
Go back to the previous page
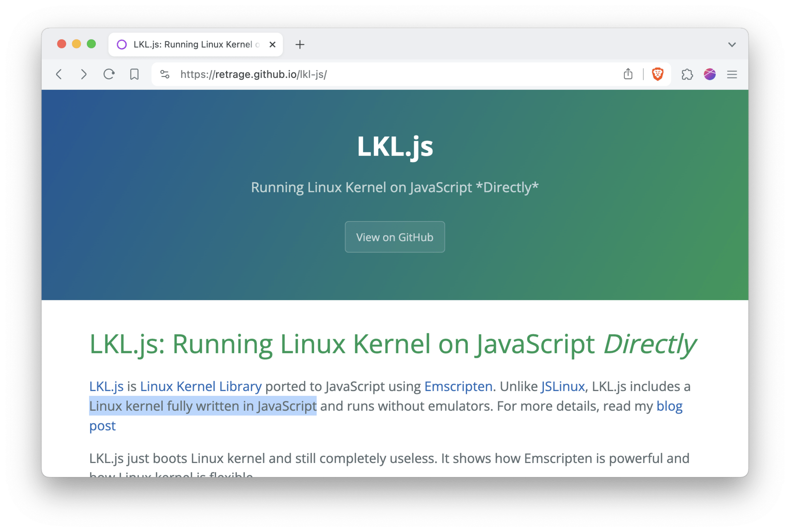(x=59, y=74)
